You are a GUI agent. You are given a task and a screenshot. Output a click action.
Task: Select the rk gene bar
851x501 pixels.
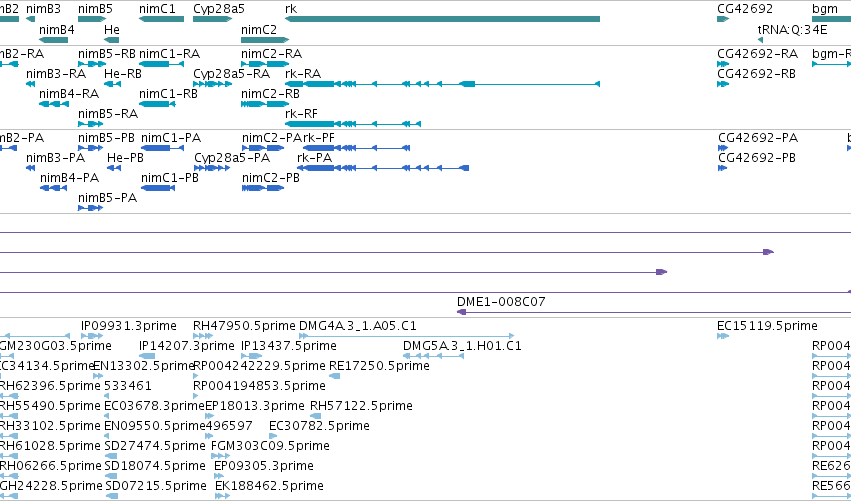pos(442,19)
